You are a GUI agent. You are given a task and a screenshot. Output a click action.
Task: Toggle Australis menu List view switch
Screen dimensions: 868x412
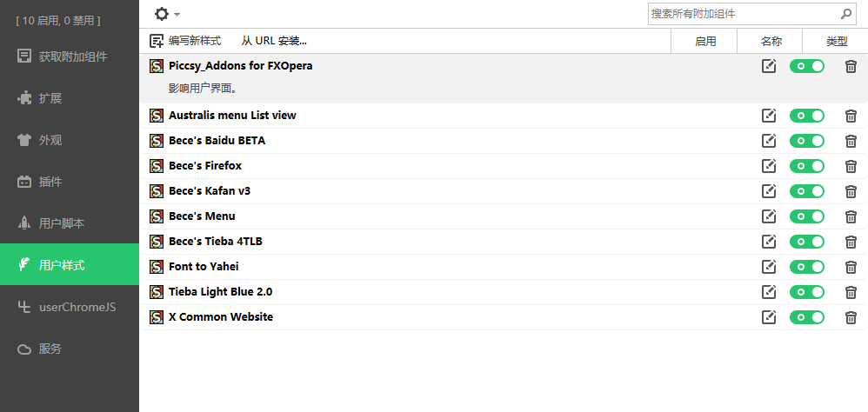[x=807, y=116]
